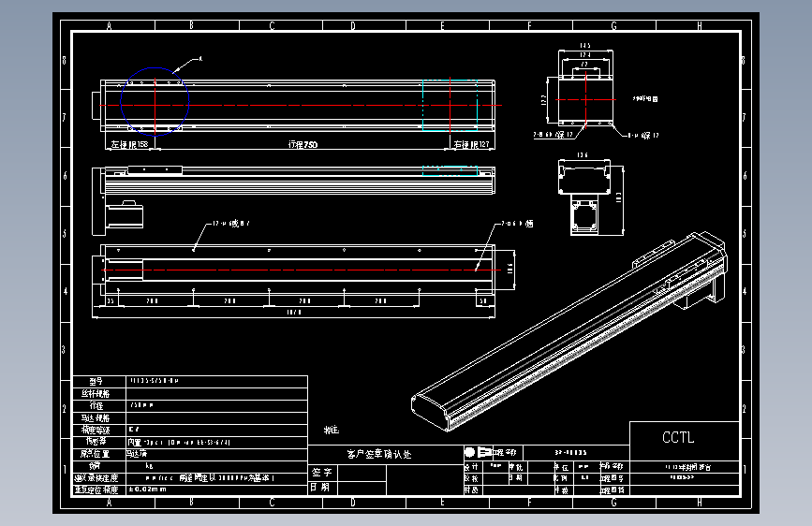Click the '右极限127' dimension label

[471, 144]
